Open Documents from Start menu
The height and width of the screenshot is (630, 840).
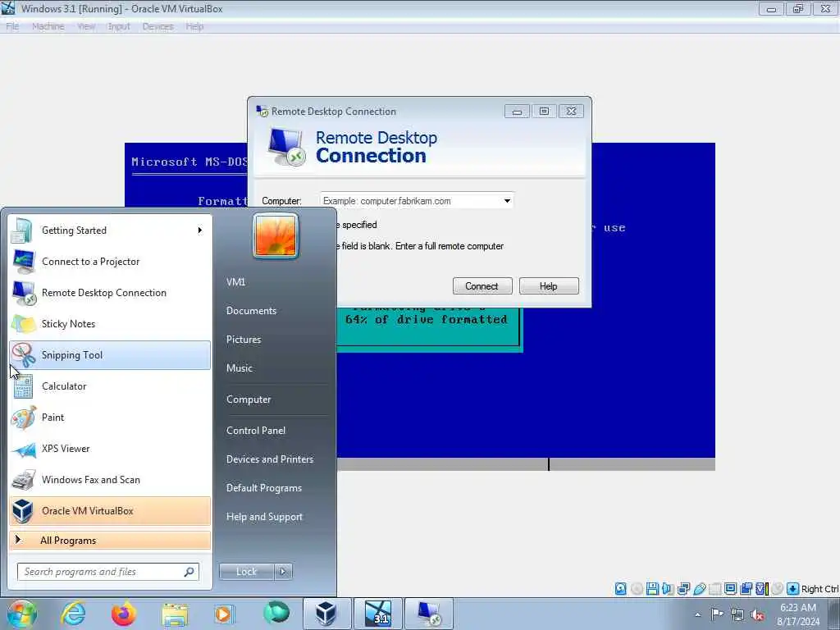(x=251, y=311)
